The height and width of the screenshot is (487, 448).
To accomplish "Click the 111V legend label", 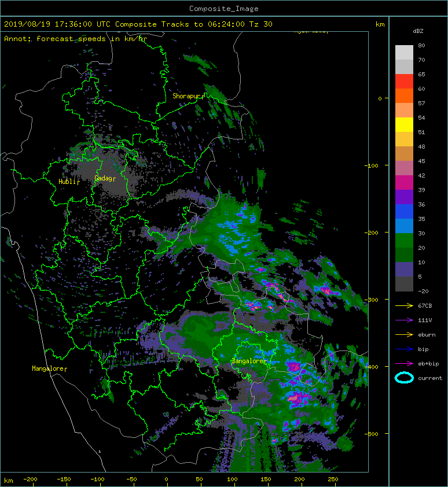I will pyautogui.click(x=425, y=320).
